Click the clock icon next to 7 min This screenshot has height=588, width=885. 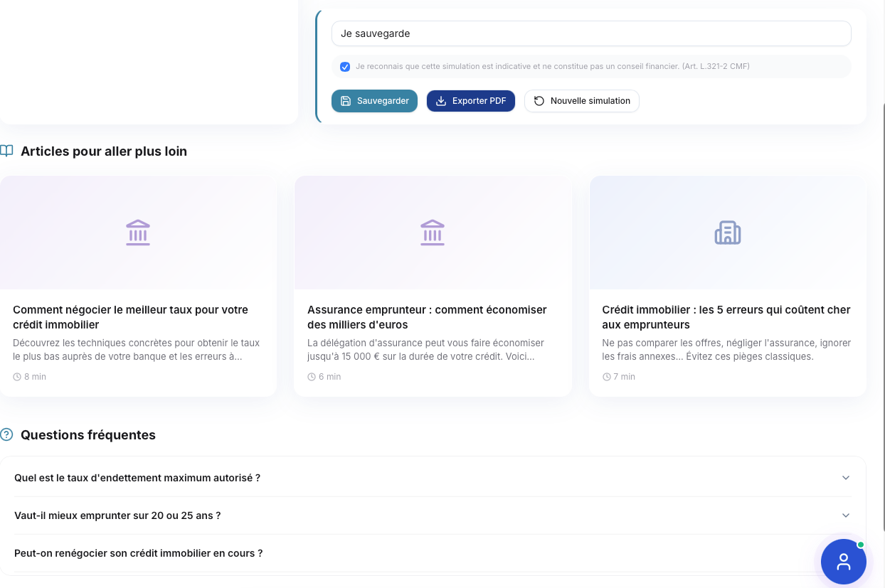(x=606, y=377)
